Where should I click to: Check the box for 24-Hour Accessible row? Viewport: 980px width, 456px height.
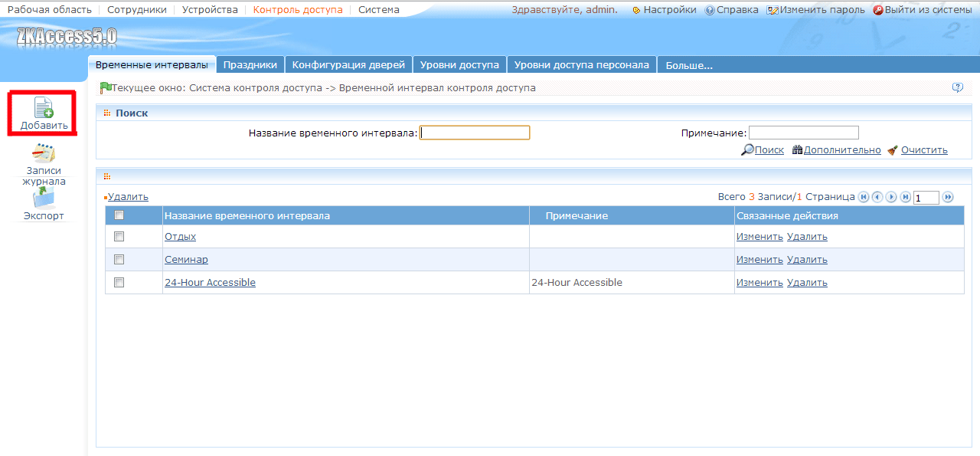(x=119, y=283)
